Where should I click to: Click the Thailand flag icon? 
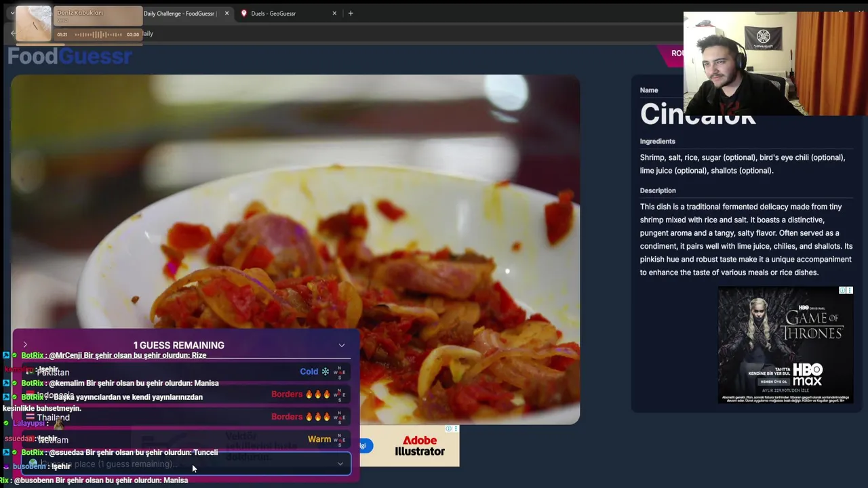click(x=30, y=417)
